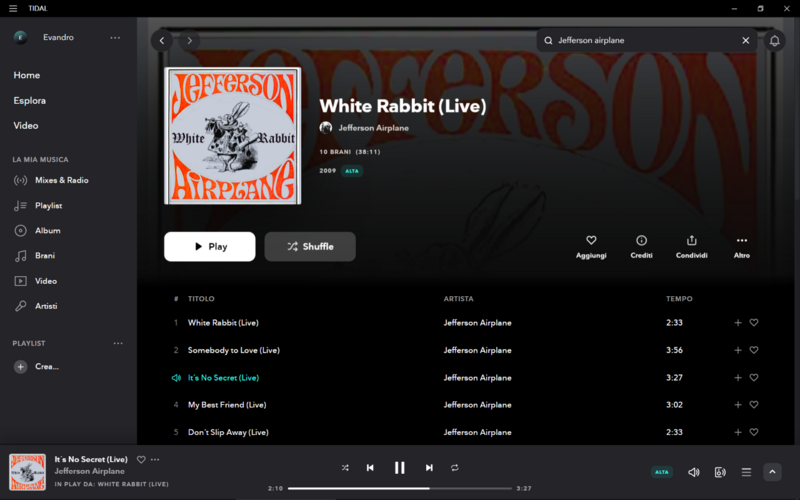Toggle repeat mode in the player bar
Image resolution: width=800 pixels, height=500 pixels.
[x=455, y=467]
